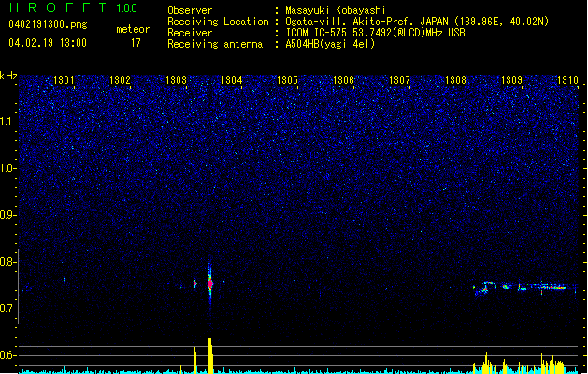
Task: Click the date stamp 04.02.19 13:00
Action: coord(48,43)
